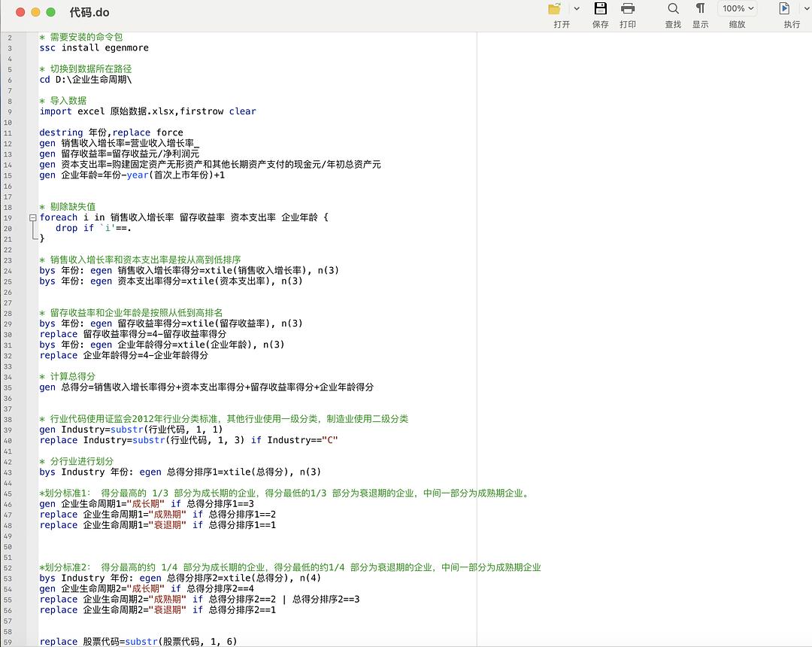Click line 'gen Industry=substr(行业代码, 1, 1)'

click(x=131, y=430)
